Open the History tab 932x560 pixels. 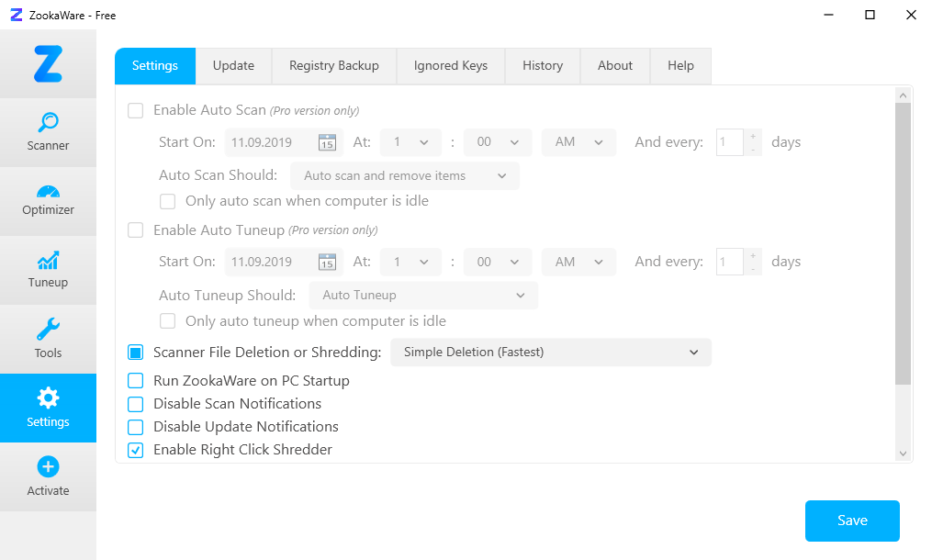point(542,66)
